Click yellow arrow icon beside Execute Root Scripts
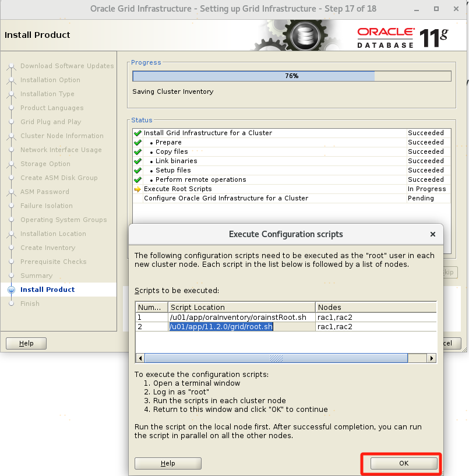469x476 pixels. pos(138,189)
